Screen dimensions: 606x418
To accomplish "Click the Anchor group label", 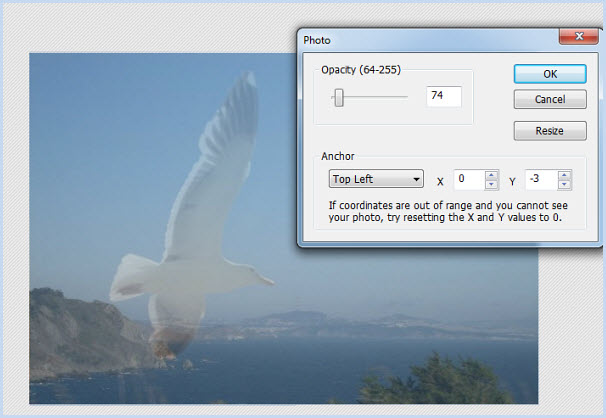I will point(337,156).
